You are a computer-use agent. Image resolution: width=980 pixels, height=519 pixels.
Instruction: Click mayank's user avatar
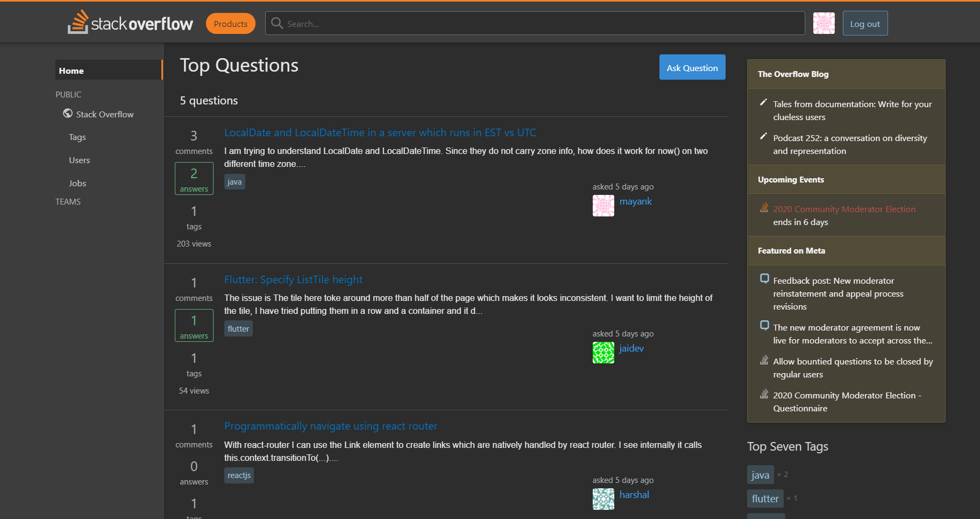tap(603, 206)
